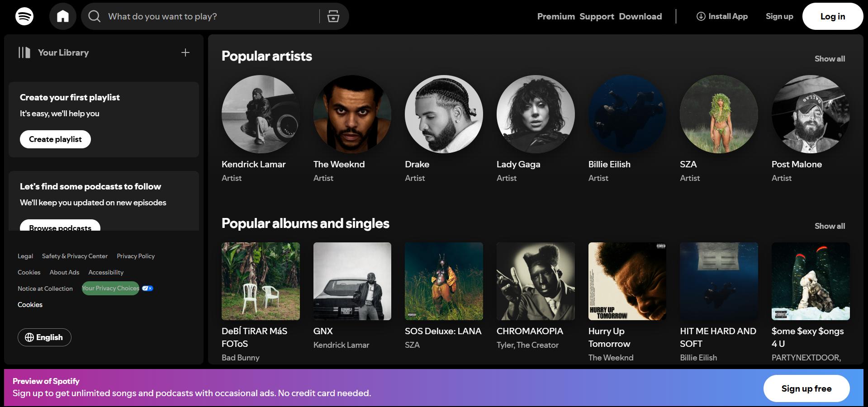The height and width of the screenshot is (407, 868).
Task: Click the plus icon in Your Library
Action: click(x=185, y=53)
